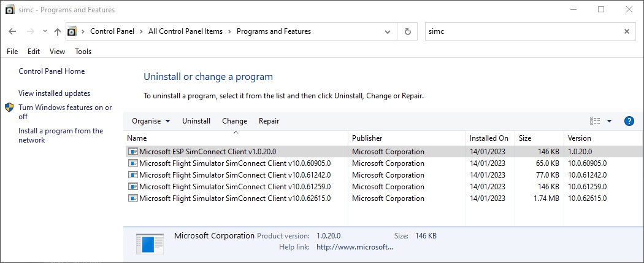This screenshot has height=263, width=644.
Task: Clear the search box with X
Action: click(627, 31)
